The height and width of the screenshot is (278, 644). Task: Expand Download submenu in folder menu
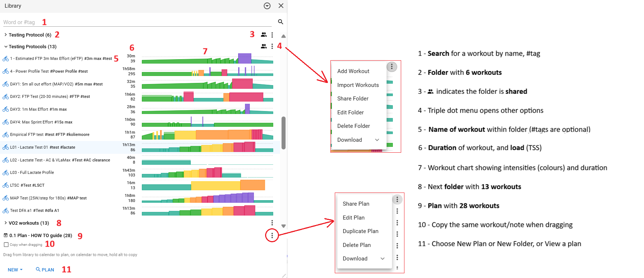[377, 140]
